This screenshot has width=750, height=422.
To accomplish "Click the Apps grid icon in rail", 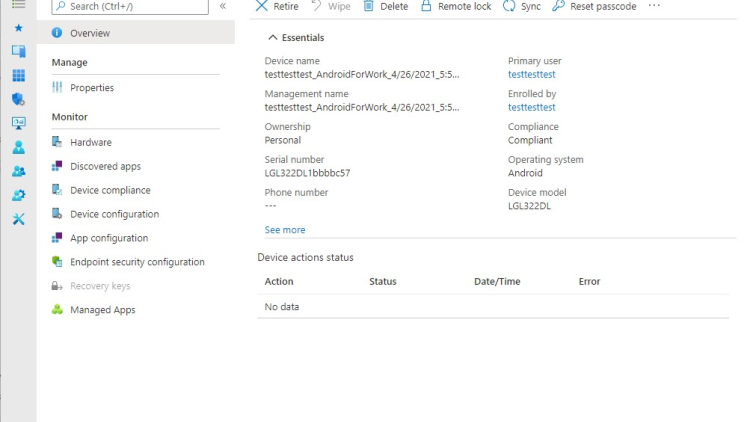I will [18, 76].
